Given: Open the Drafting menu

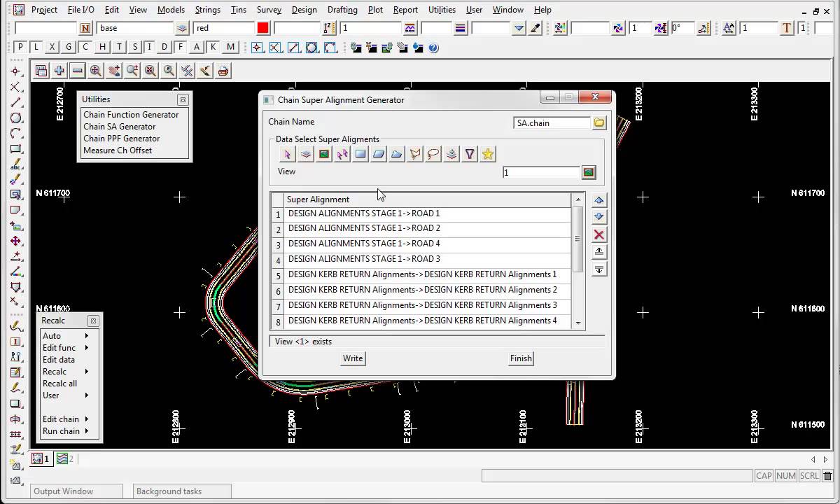Looking at the screenshot, I should [x=342, y=10].
